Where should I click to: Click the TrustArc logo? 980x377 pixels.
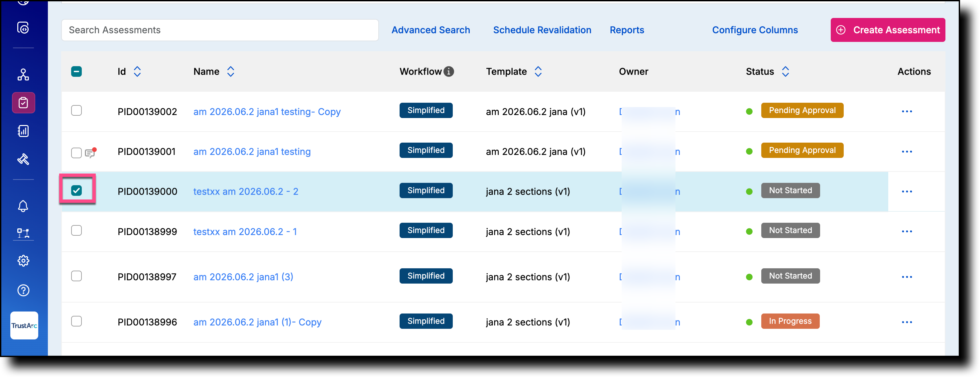[x=24, y=326]
